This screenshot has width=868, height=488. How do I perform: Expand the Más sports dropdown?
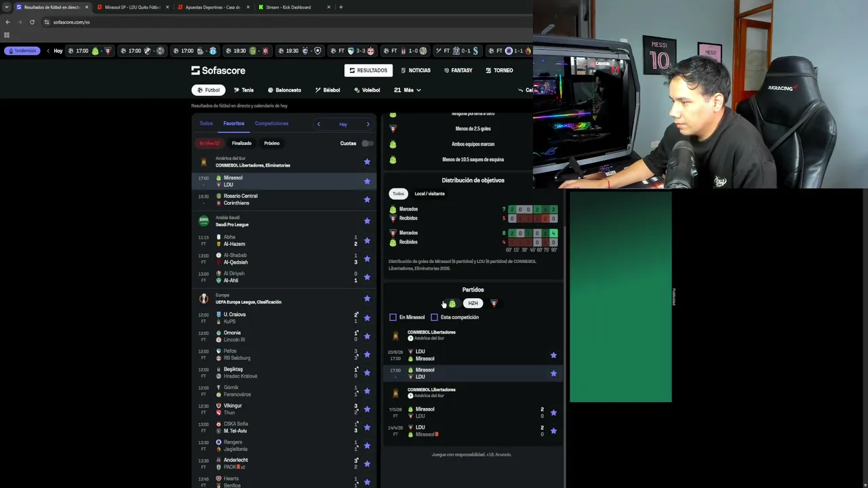pos(408,90)
